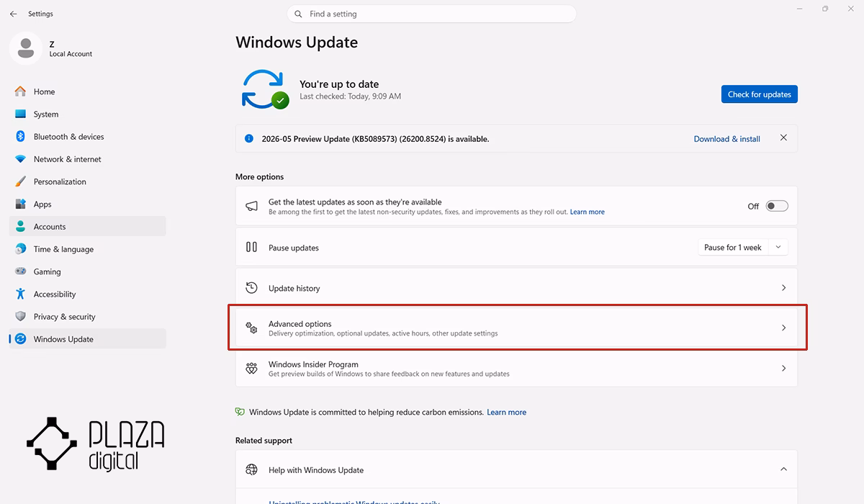
Task: Go to Time & language
Action: point(87,249)
